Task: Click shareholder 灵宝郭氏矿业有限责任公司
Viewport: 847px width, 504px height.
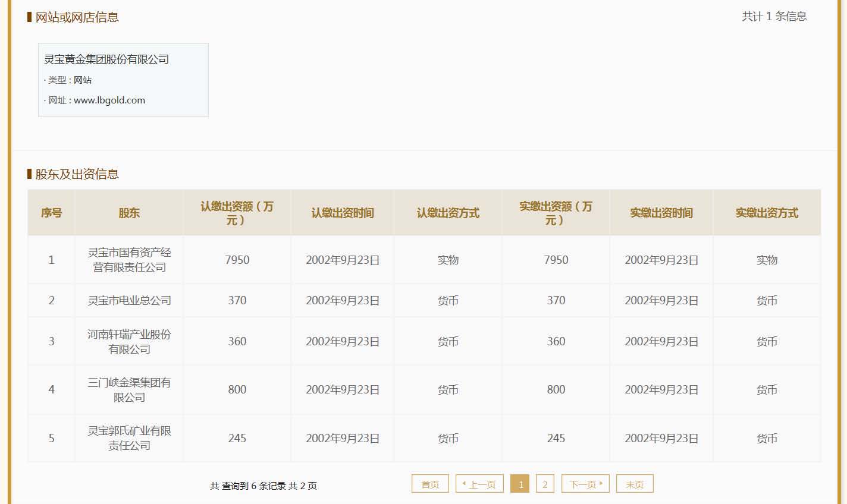Action: (129, 438)
